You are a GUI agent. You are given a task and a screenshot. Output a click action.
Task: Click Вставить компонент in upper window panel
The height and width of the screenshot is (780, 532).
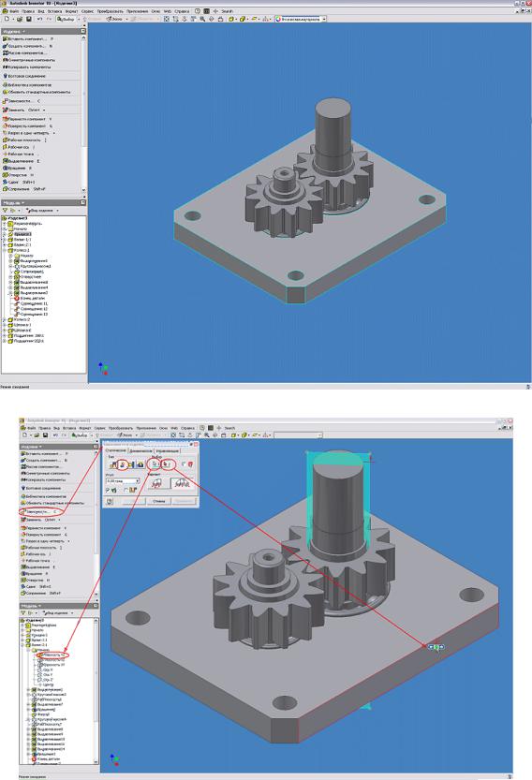coord(27,38)
